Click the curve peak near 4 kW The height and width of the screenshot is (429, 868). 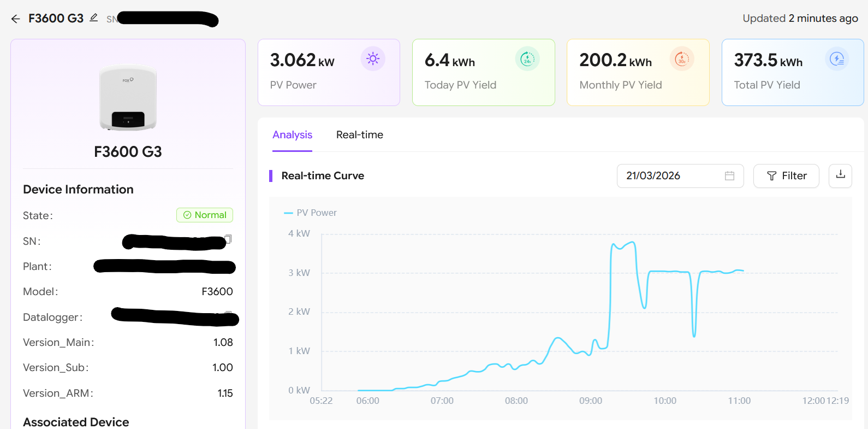pyautogui.click(x=632, y=242)
